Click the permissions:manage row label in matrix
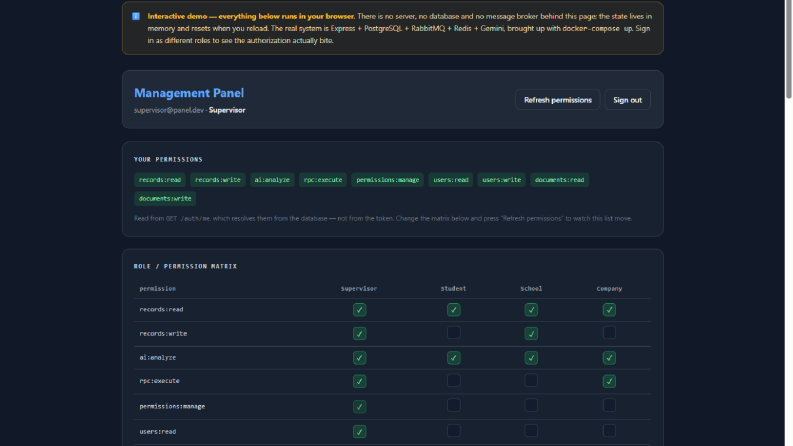The image size is (793, 446). [172, 406]
